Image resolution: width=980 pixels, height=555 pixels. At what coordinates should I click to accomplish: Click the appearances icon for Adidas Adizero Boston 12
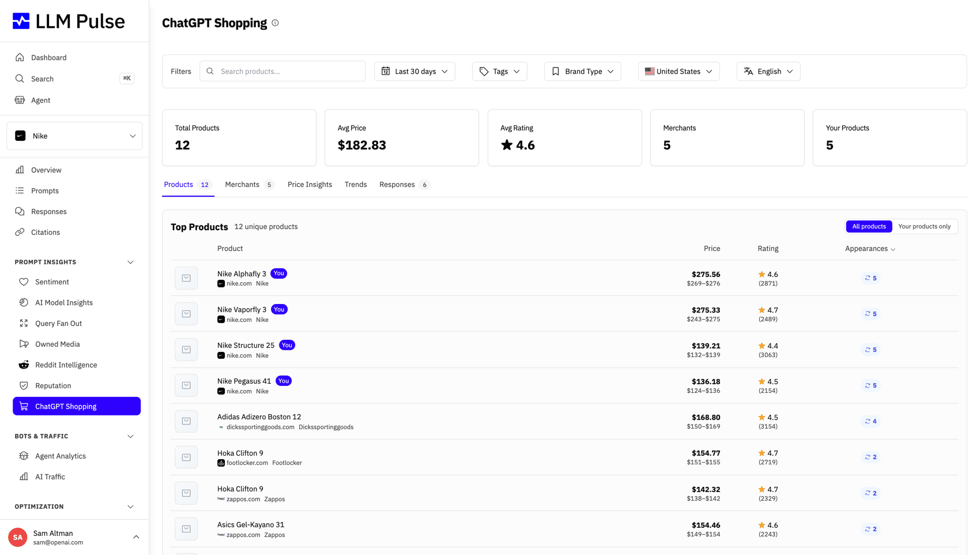click(867, 421)
